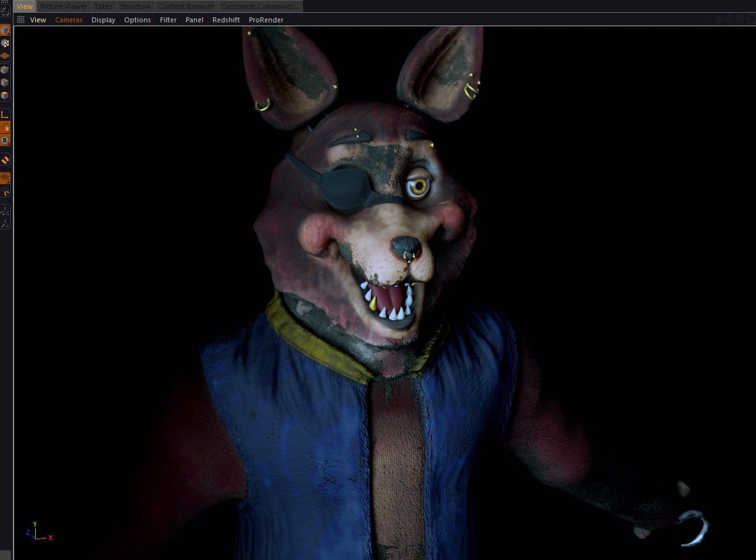Switch to Polygons mode
Viewport: 756px width, 560px height.
click(x=5, y=95)
